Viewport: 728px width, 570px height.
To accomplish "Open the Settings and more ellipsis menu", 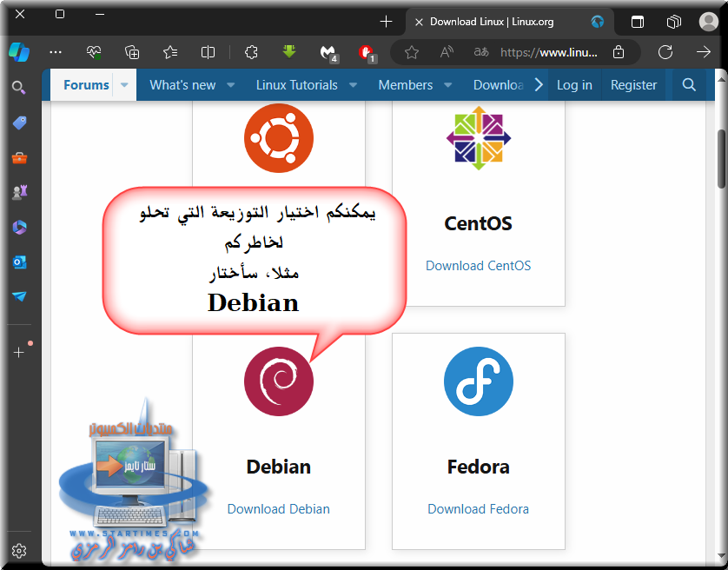I will (x=56, y=52).
